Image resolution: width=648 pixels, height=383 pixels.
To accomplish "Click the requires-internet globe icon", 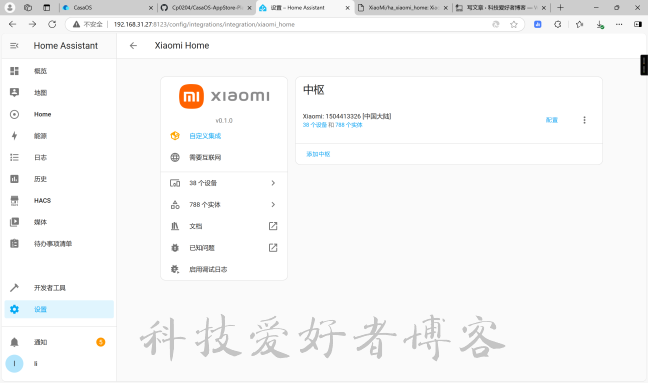I will point(175,157).
